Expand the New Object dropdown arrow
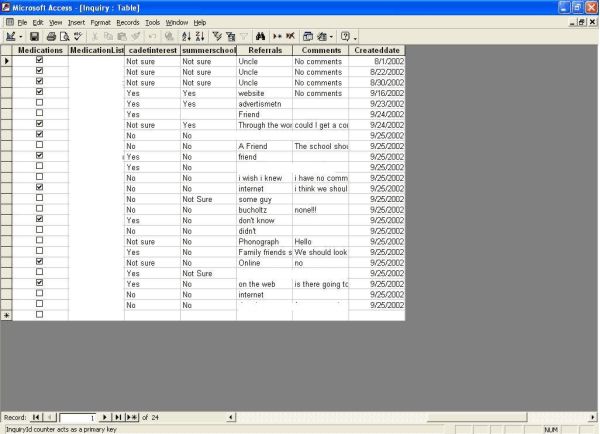600x434 pixels. [331, 37]
